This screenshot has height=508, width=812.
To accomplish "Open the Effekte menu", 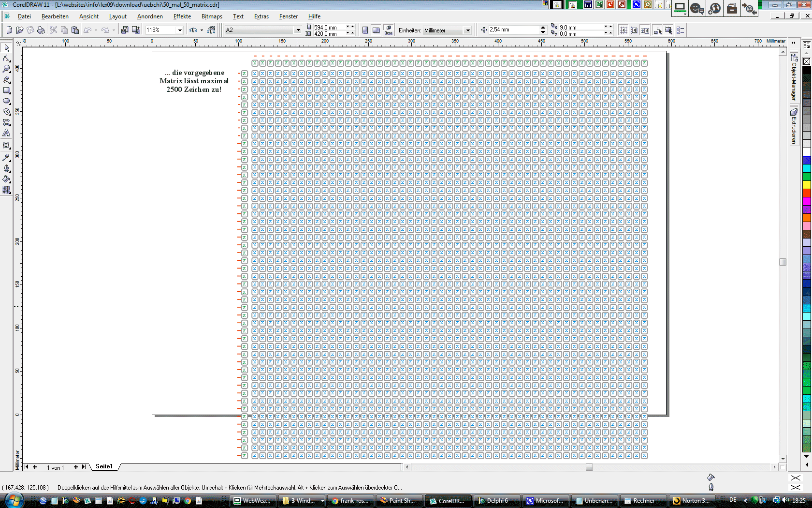I will point(182,16).
